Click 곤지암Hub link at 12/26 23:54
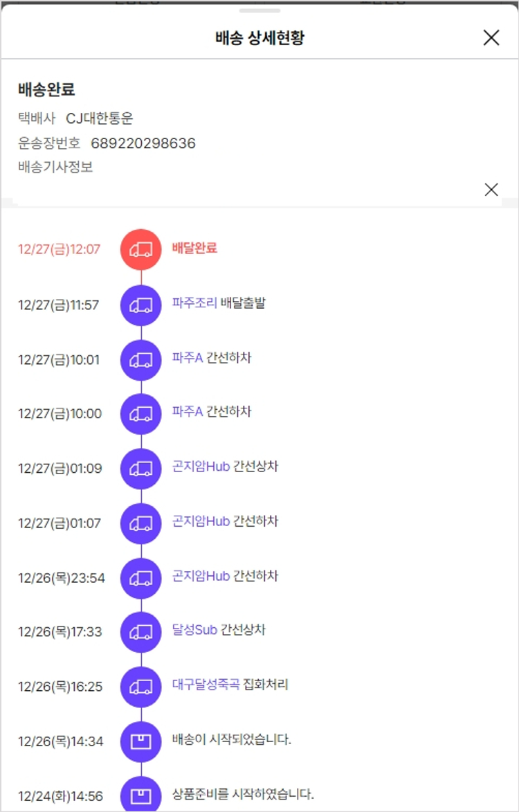 click(201, 576)
